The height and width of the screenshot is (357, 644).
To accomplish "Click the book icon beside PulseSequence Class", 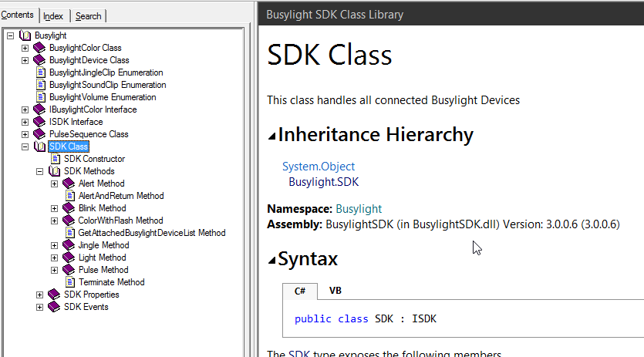I will pyautogui.click(x=39, y=134).
